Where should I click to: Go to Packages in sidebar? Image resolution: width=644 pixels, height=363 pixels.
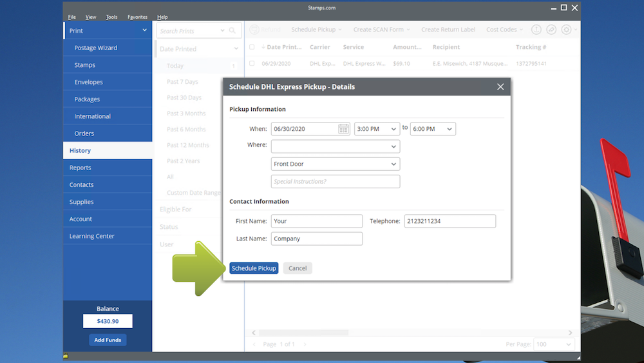pyautogui.click(x=108, y=99)
